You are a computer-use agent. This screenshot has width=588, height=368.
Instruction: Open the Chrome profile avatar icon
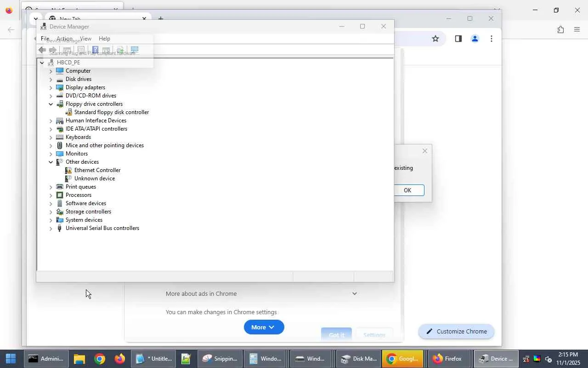click(475, 39)
